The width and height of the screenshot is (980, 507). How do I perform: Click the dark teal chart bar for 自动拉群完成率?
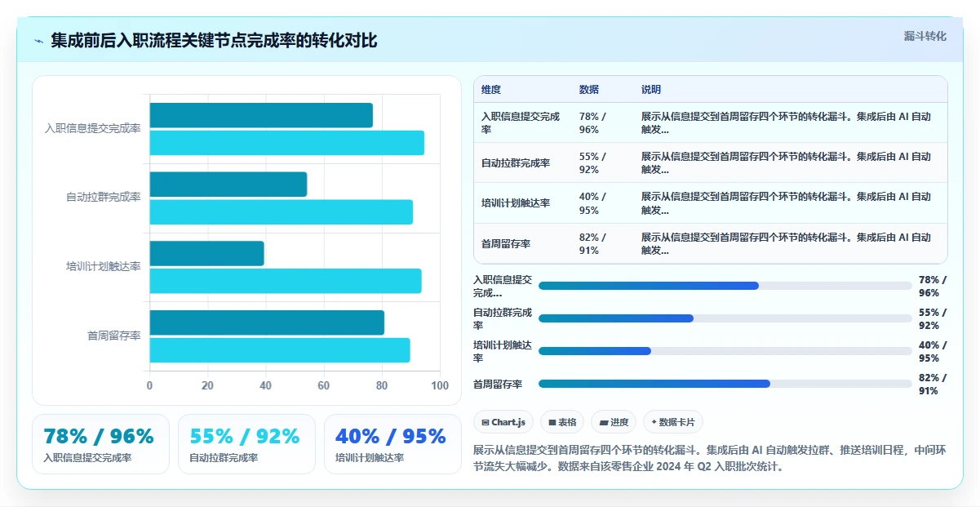pos(228,185)
